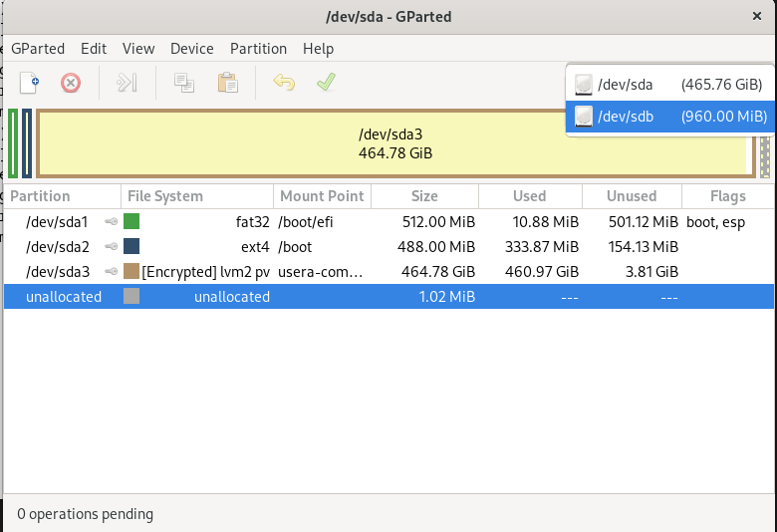Click the Copy partition toolbar icon
This screenshot has width=777, height=532.
(x=183, y=83)
